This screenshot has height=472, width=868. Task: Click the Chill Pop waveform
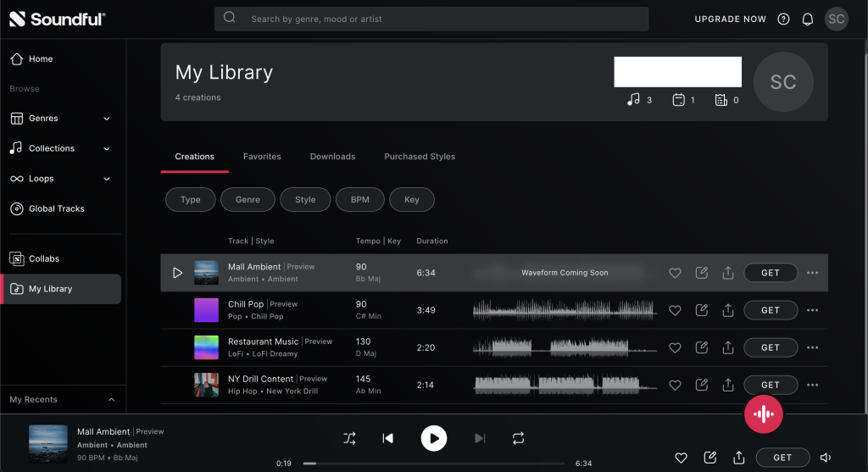click(565, 310)
